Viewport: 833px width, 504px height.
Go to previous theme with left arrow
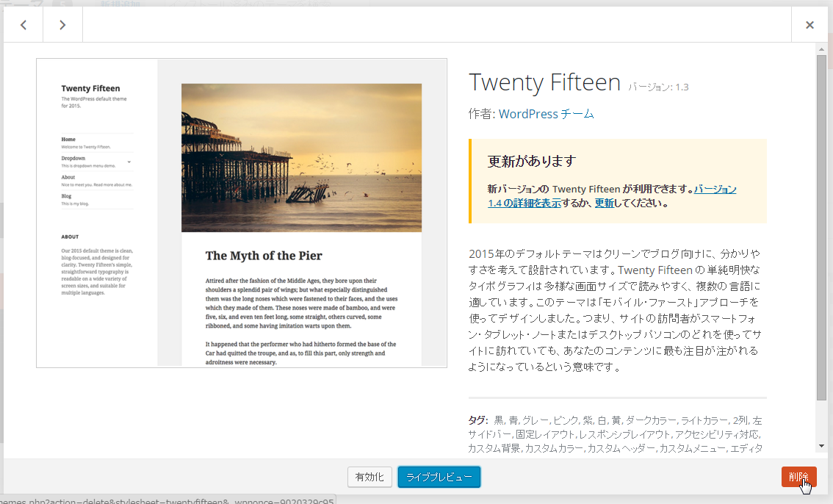[24, 25]
